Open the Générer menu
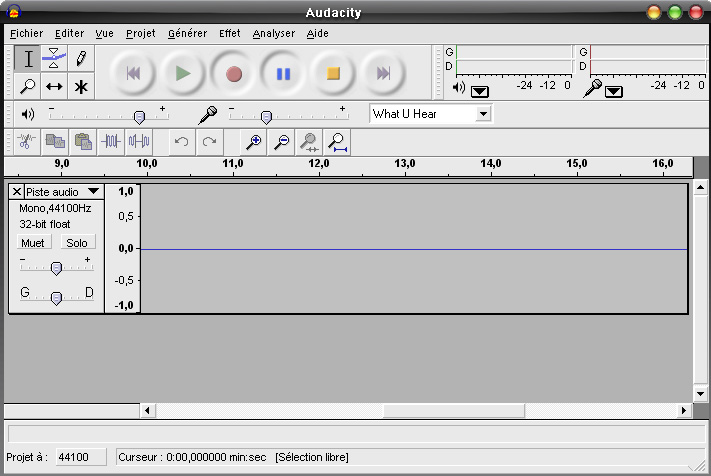The width and height of the screenshot is (711, 476). pyautogui.click(x=187, y=34)
